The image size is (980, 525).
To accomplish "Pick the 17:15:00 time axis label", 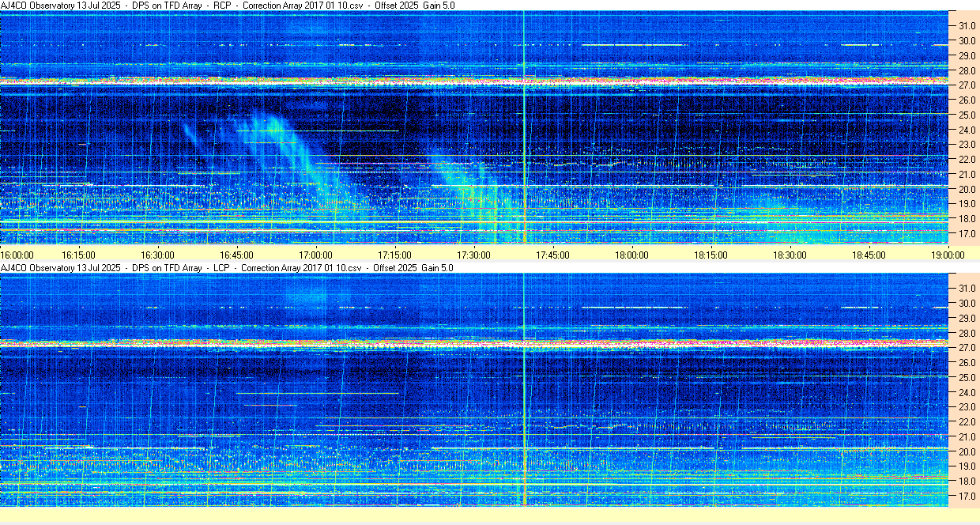I will tap(394, 255).
